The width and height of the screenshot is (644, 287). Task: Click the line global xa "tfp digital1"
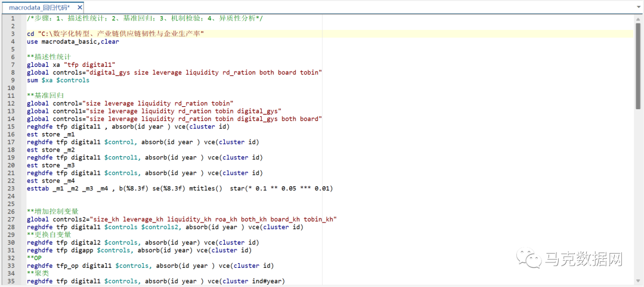(x=71, y=64)
